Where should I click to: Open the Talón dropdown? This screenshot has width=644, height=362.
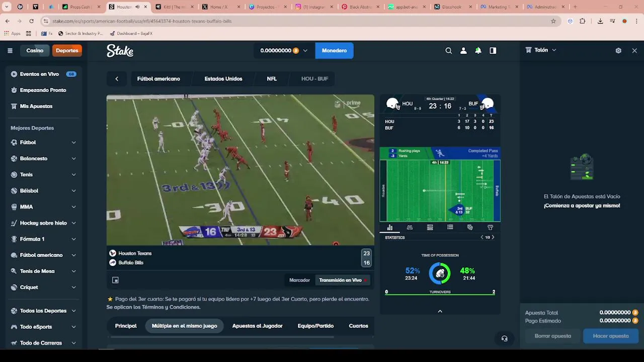click(541, 50)
